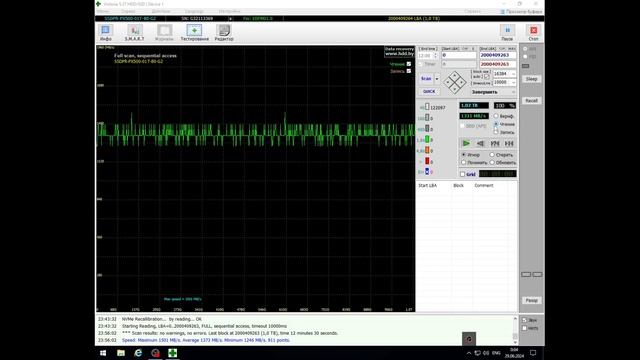This screenshot has height=360, width=640.
Task: Show hidden system tray icons
Action: coord(469,353)
